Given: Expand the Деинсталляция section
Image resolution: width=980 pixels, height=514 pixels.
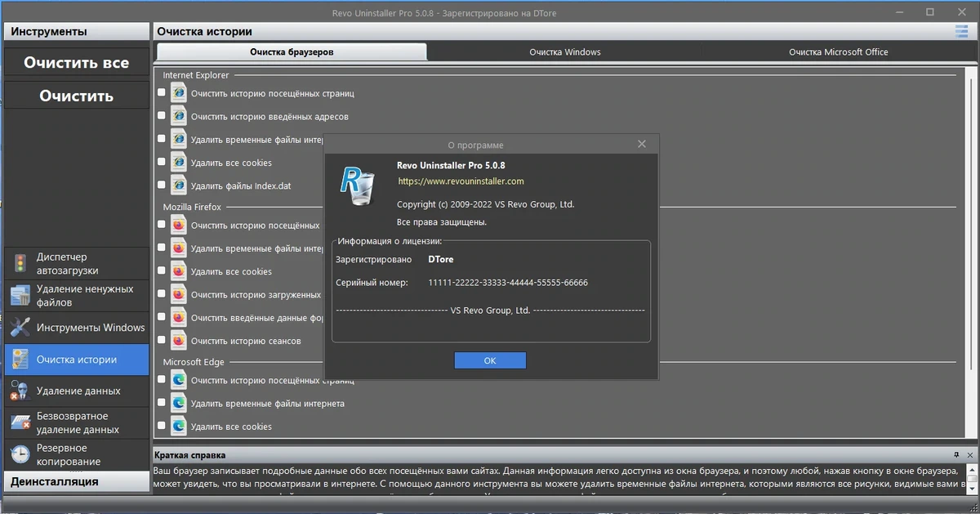Looking at the screenshot, I should point(77,481).
